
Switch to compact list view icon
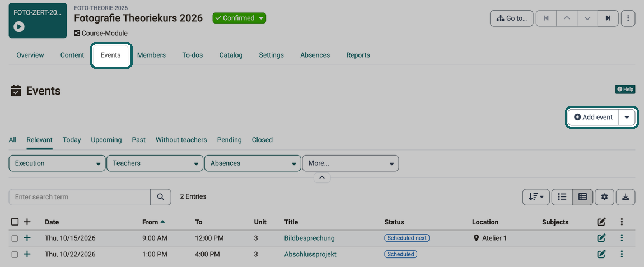tap(562, 197)
